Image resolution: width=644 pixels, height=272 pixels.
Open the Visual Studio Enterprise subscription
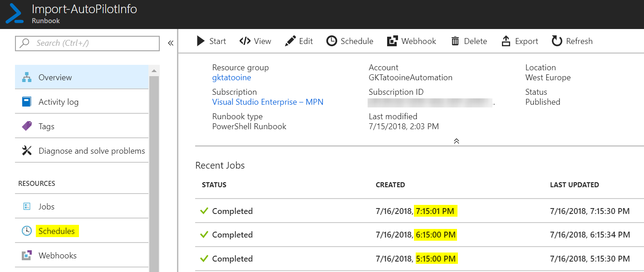click(267, 102)
